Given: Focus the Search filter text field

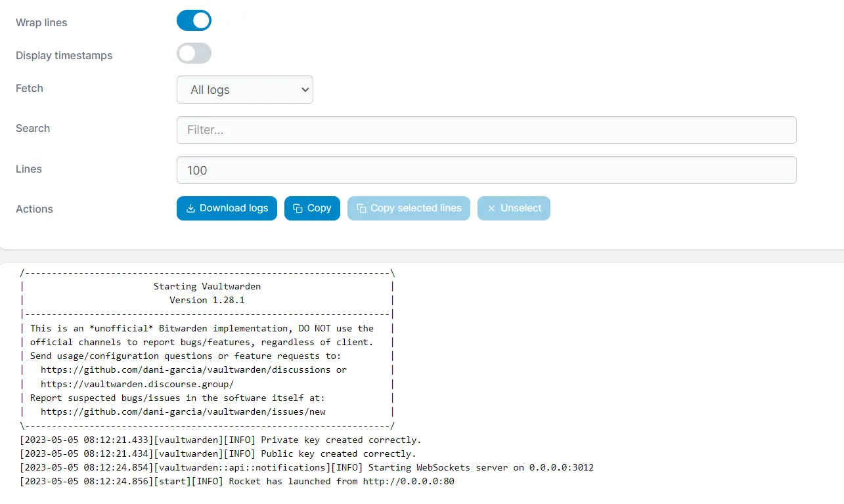Looking at the screenshot, I should click(487, 130).
